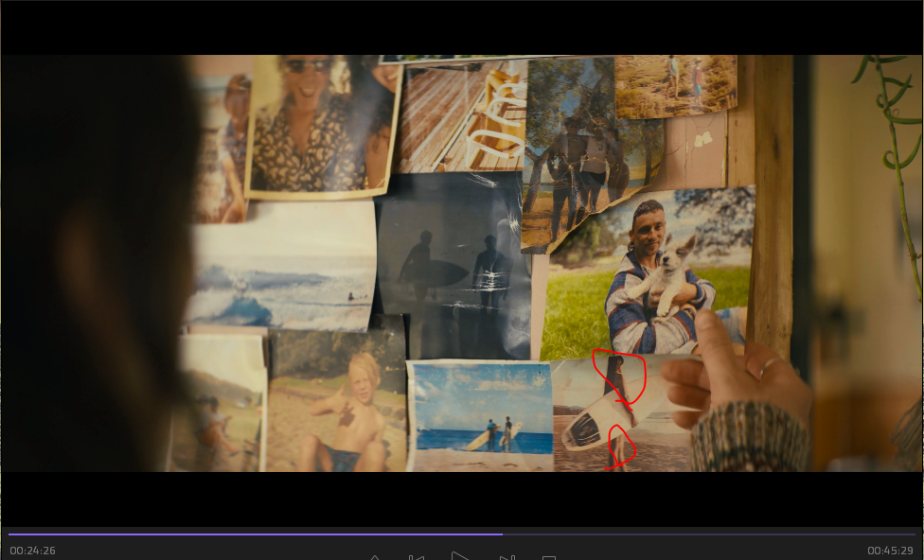Screen dimensions: 924x560
Task: Click the elapsed time 00:24:26
Action: (33, 551)
